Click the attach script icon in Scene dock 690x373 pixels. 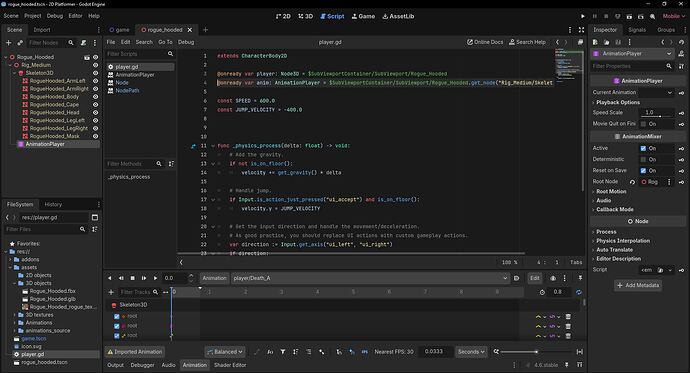pos(83,43)
